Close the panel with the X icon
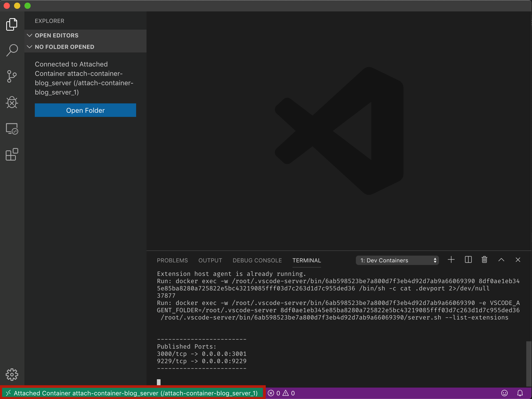532x399 pixels. [518, 260]
